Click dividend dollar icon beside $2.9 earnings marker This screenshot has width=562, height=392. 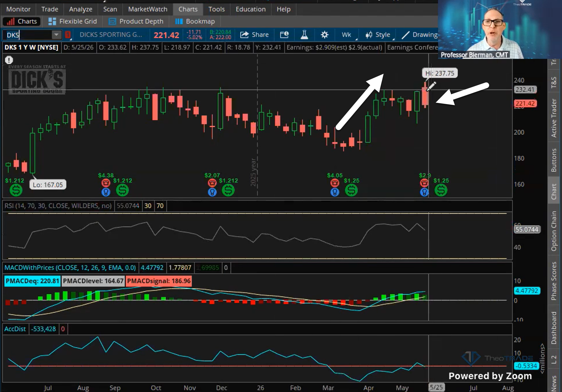(x=441, y=190)
